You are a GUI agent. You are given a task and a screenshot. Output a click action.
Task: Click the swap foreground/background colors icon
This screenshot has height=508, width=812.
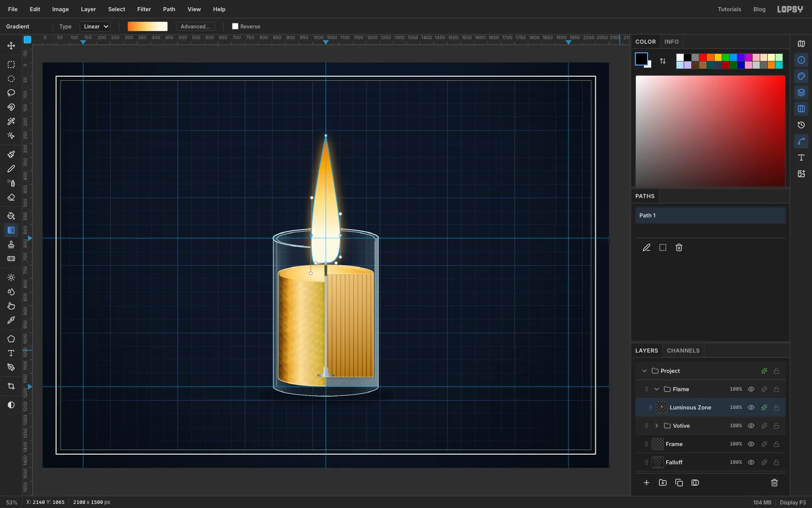663,61
